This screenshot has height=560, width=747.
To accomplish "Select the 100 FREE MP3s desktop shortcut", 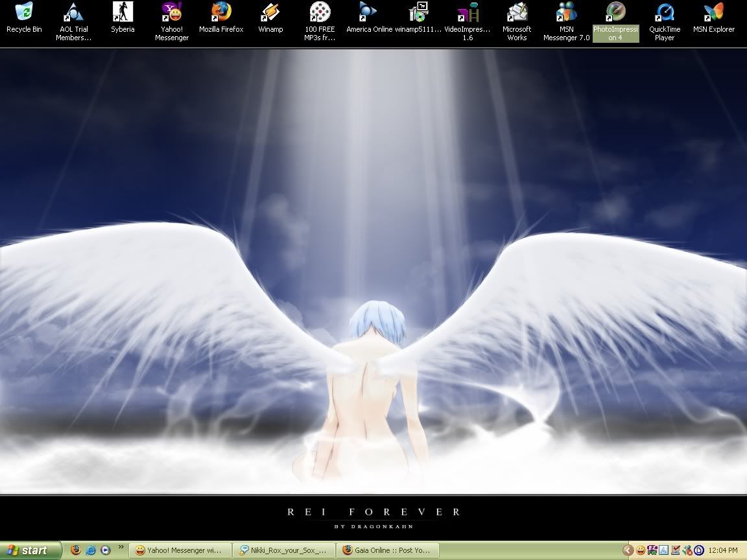I will 320,22.
